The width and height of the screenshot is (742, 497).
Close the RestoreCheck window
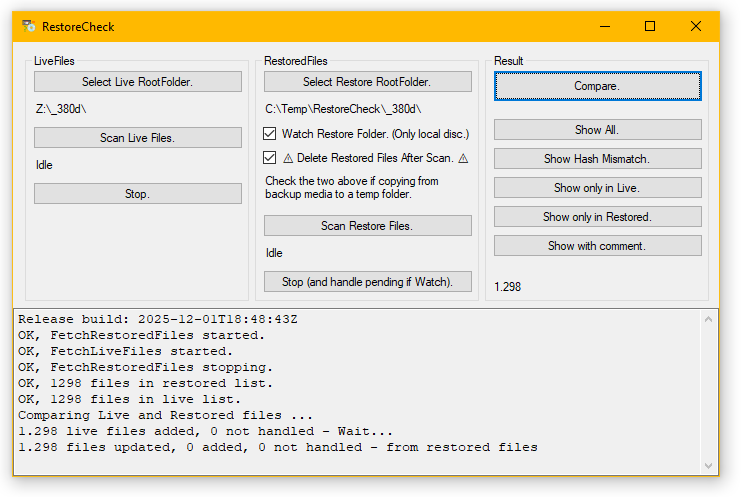pos(696,26)
